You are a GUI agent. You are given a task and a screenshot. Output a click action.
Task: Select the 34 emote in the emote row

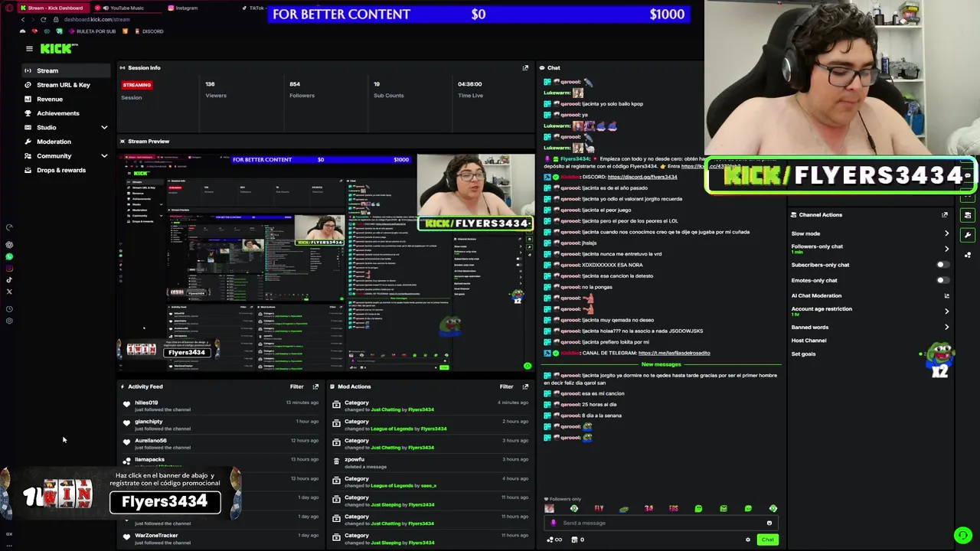click(x=648, y=508)
